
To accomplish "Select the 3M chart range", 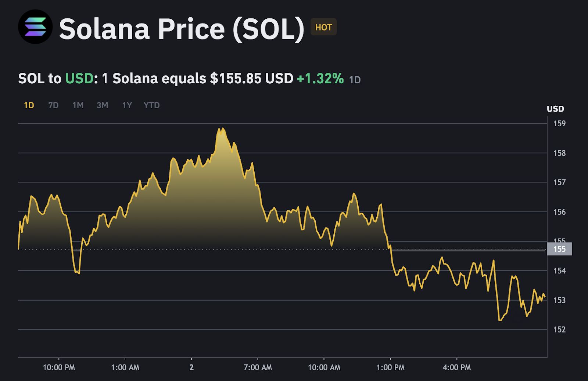I will tap(102, 106).
